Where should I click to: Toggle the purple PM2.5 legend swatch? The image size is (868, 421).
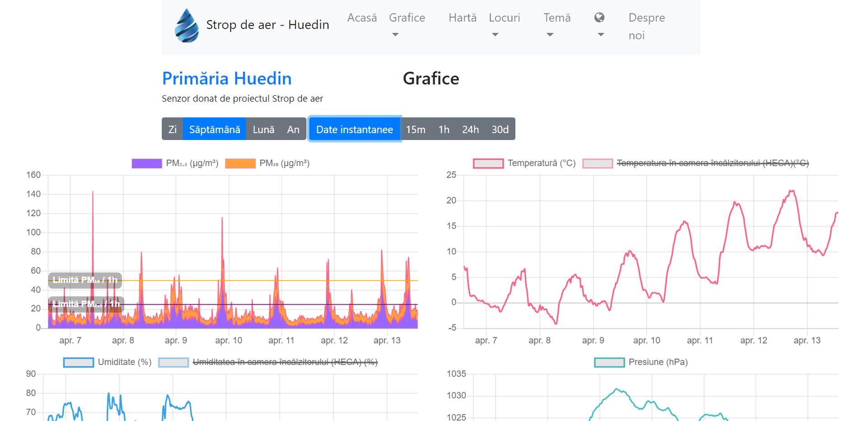(x=146, y=164)
